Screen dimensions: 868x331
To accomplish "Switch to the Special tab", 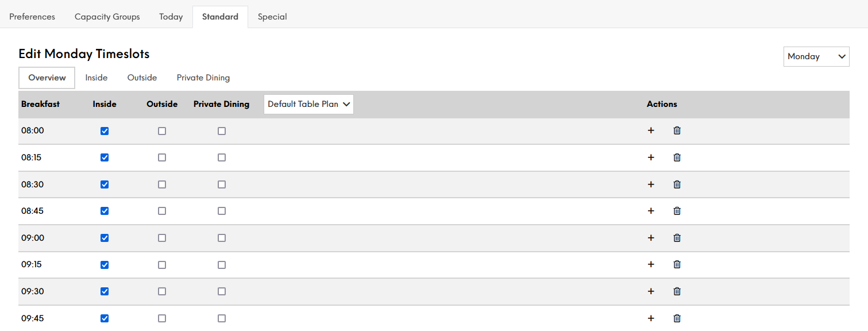I will 272,17.
